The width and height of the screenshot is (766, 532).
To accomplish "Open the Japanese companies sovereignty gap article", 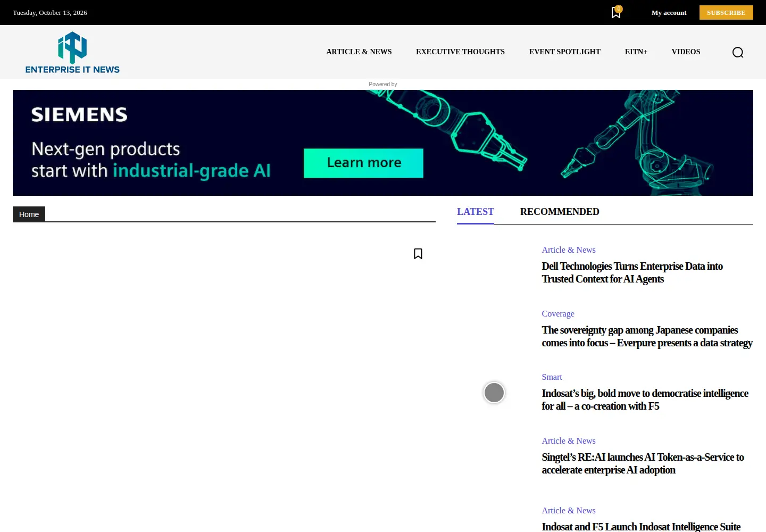I will coord(647,336).
